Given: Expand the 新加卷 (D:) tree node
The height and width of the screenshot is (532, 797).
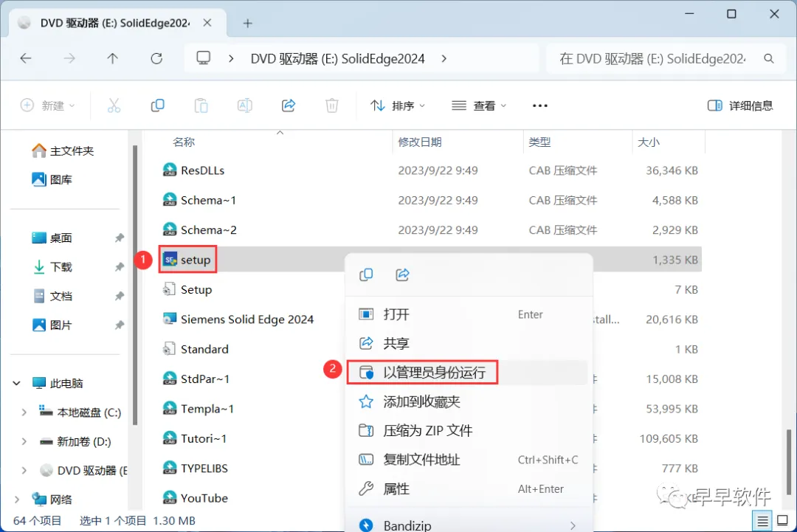Looking at the screenshot, I should tap(24, 441).
